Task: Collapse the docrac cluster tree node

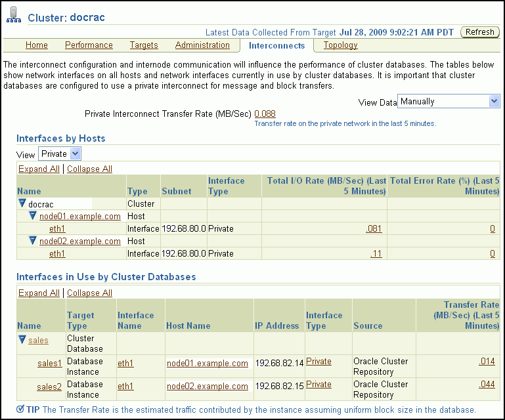Action: (x=22, y=204)
